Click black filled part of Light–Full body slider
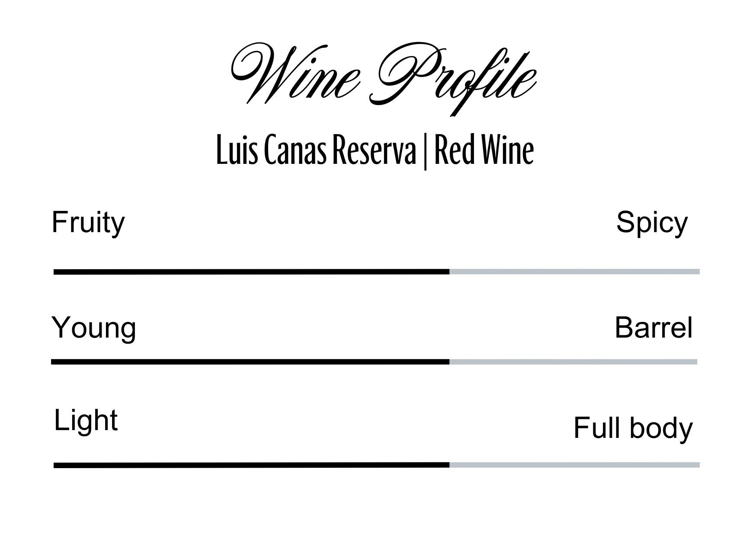 click(251, 465)
